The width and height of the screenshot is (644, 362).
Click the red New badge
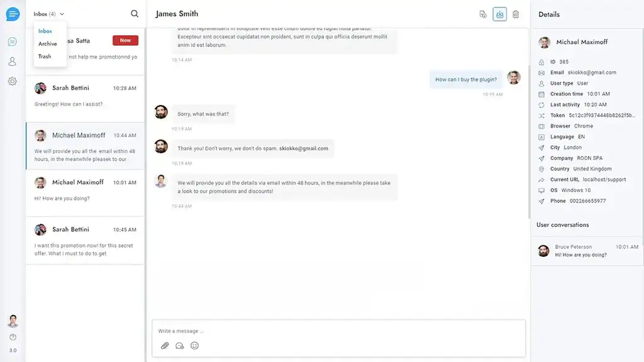tap(125, 40)
